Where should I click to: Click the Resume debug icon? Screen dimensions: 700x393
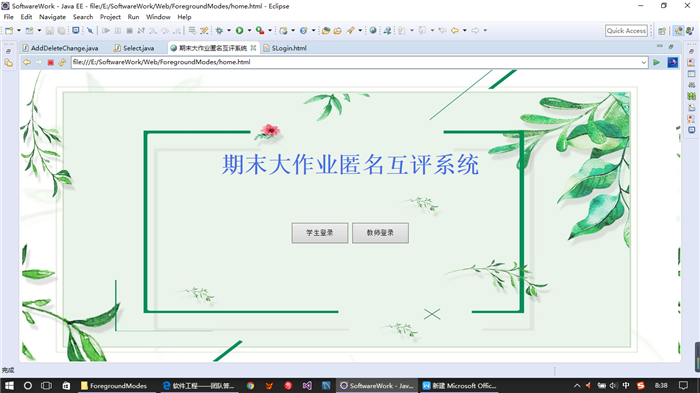(x=106, y=30)
